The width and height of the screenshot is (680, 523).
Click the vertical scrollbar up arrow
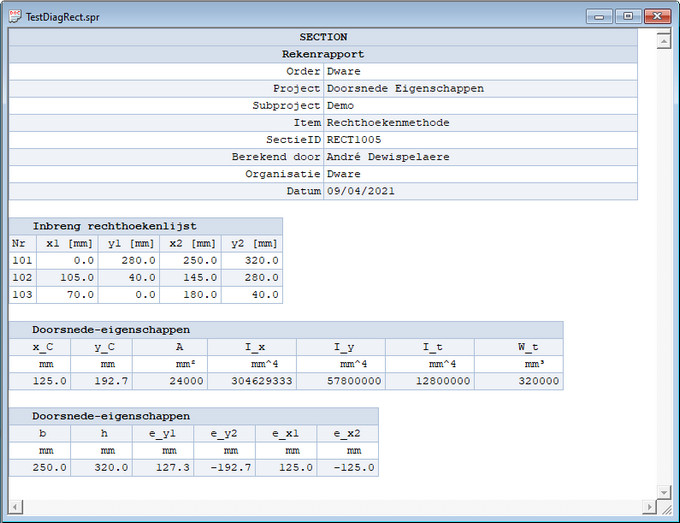point(664,41)
